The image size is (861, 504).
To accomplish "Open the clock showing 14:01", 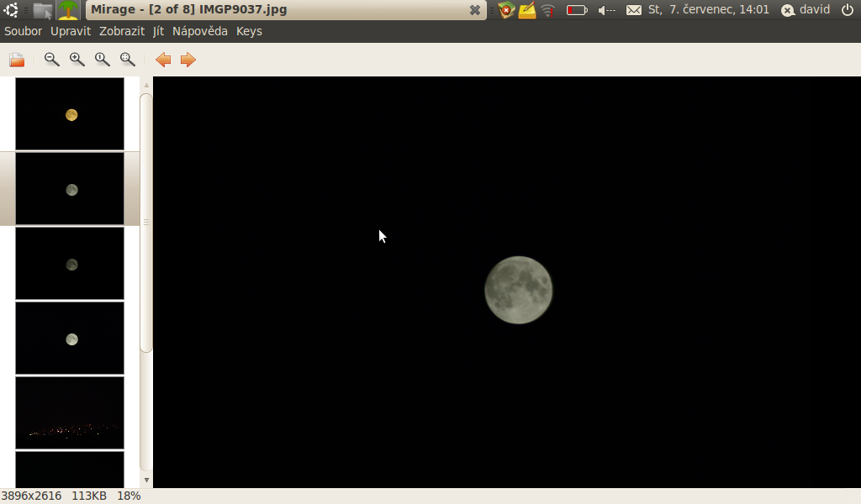I will 708,9.
